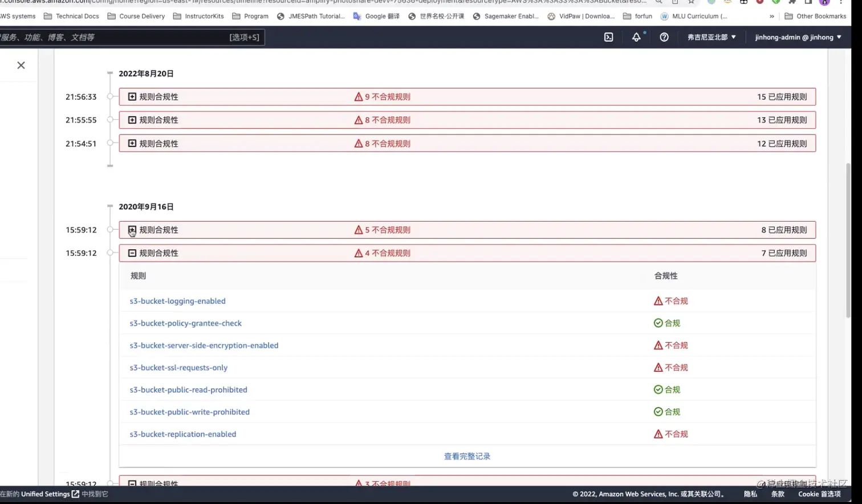
Task: Click the 21:56:33 timestamp
Action: 81,97
